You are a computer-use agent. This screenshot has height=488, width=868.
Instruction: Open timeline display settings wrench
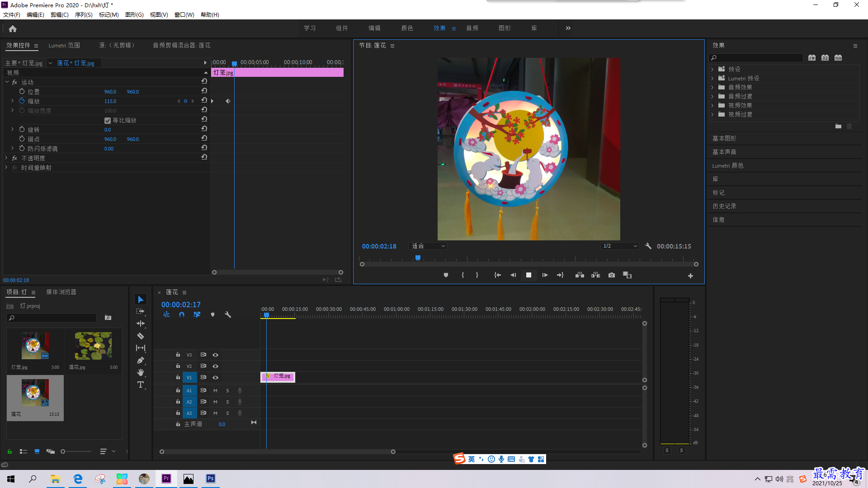228,314
